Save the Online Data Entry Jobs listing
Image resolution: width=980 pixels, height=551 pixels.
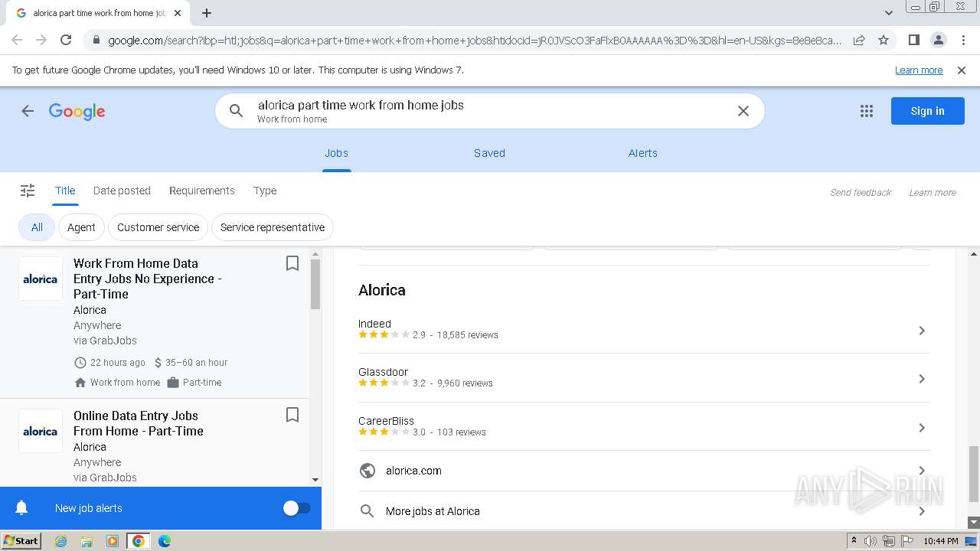click(292, 415)
